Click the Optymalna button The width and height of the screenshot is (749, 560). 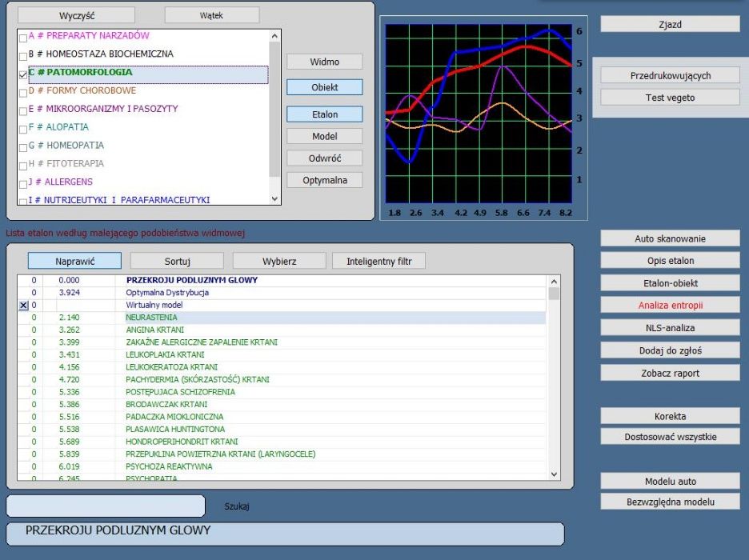324,180
